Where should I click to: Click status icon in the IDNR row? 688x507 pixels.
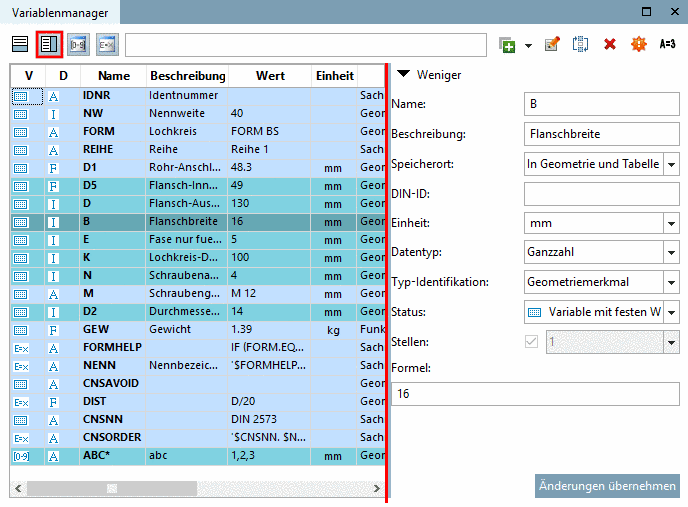coord(20,96)
